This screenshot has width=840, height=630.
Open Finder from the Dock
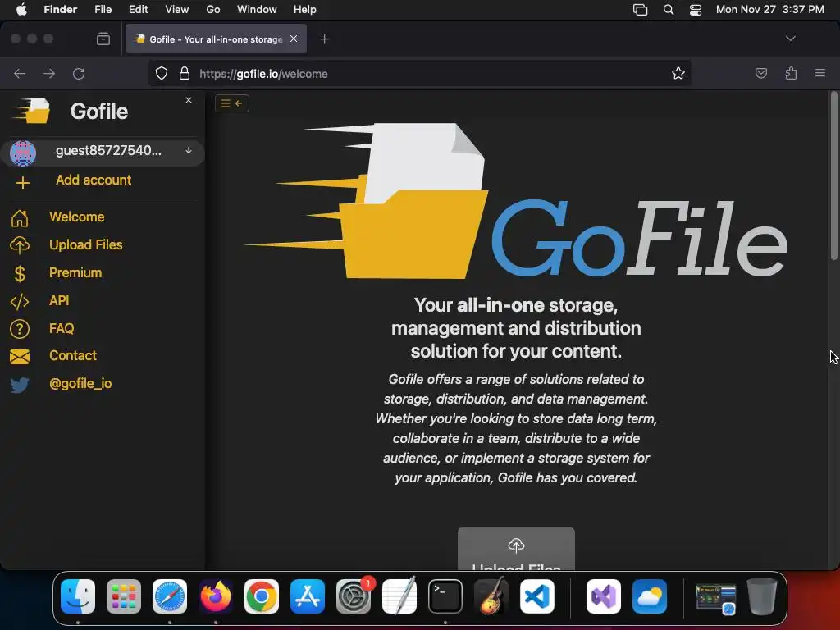tap(78, 596)
